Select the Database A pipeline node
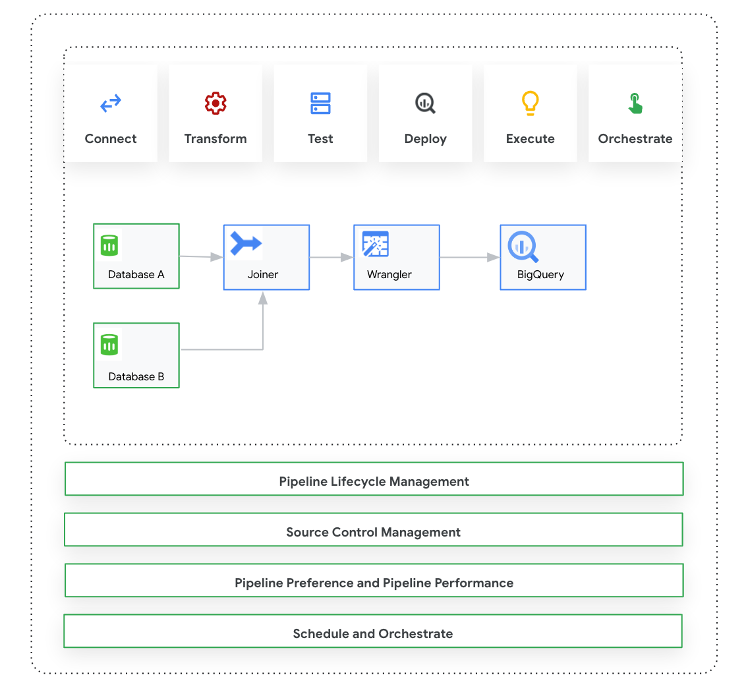 coord(136,256)
